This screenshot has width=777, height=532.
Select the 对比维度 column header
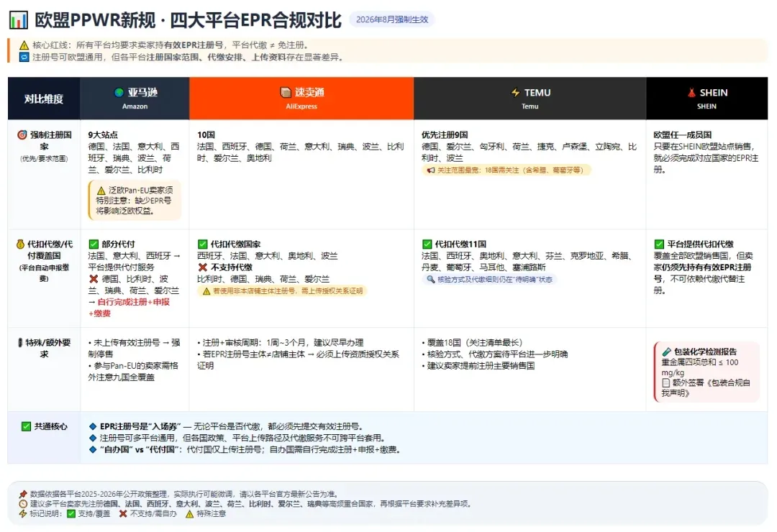[44, 98]
